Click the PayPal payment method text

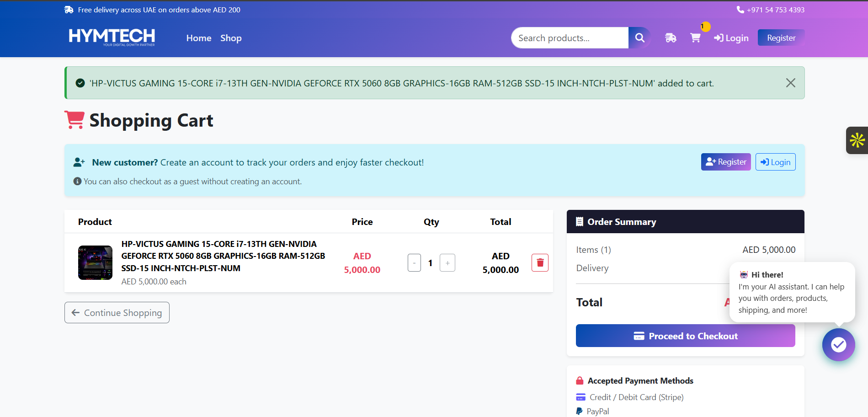[598, 411]
